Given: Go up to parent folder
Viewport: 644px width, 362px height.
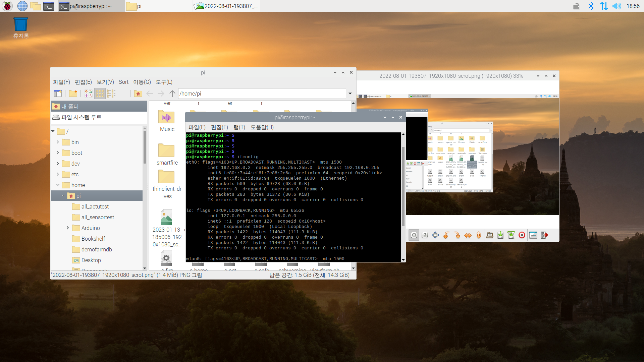Looking at the screenshot, I should [172, 94].
